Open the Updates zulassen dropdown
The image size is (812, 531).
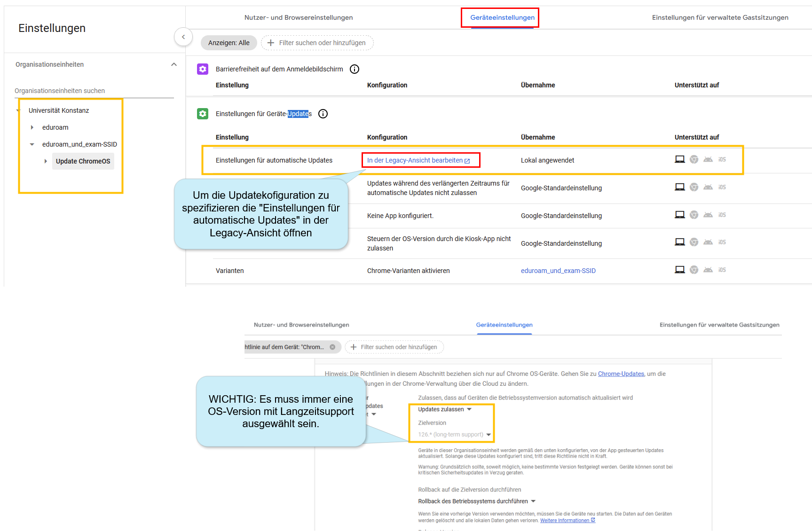coord(445,409)
